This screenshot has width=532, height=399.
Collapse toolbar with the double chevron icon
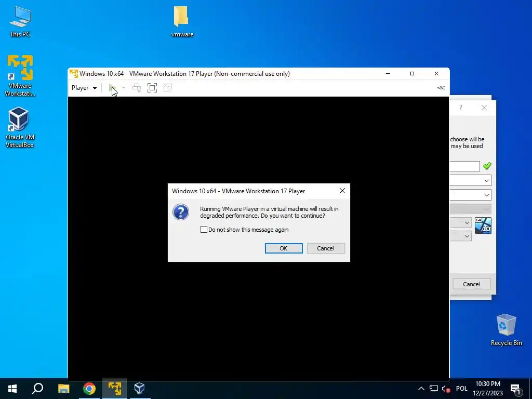441,88
